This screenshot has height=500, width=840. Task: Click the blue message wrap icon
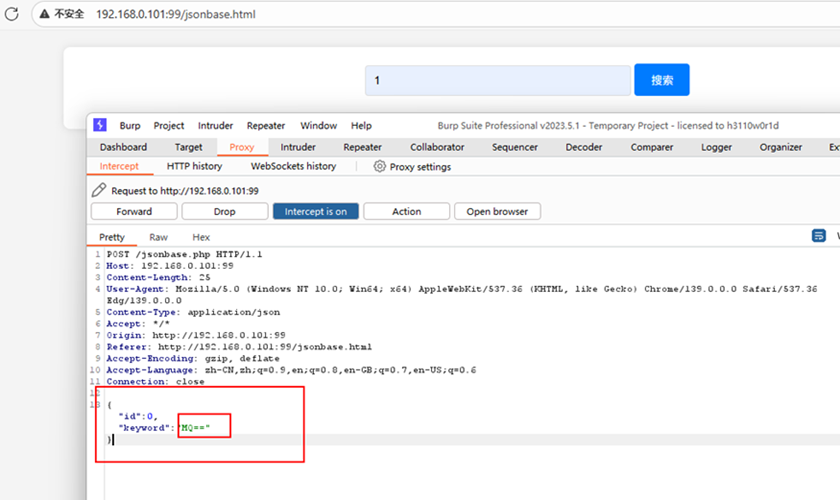[x=819, y=236]
